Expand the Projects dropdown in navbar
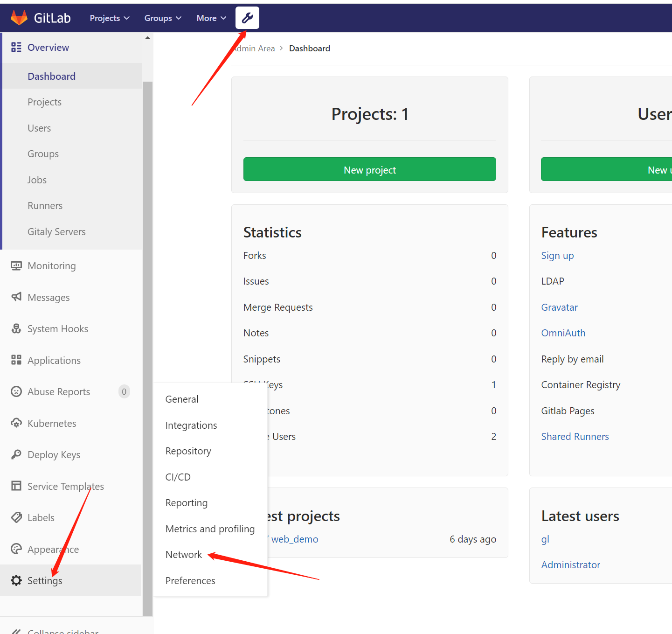Viewport: 672px width, 634px height. click(x=110, y=18)
